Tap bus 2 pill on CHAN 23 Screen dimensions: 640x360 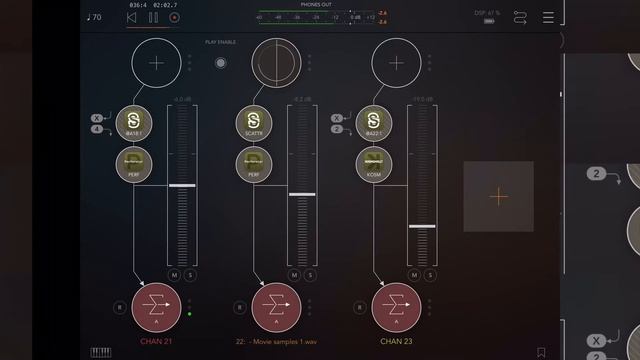click(337, 129)
